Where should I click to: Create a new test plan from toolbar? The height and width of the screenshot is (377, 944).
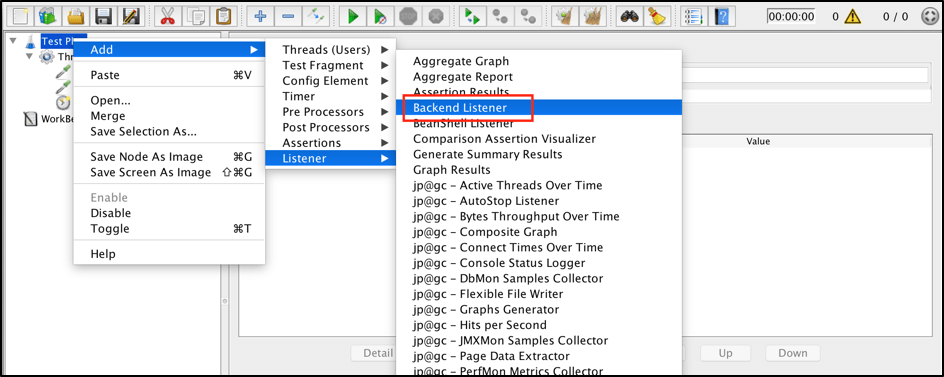19,16
